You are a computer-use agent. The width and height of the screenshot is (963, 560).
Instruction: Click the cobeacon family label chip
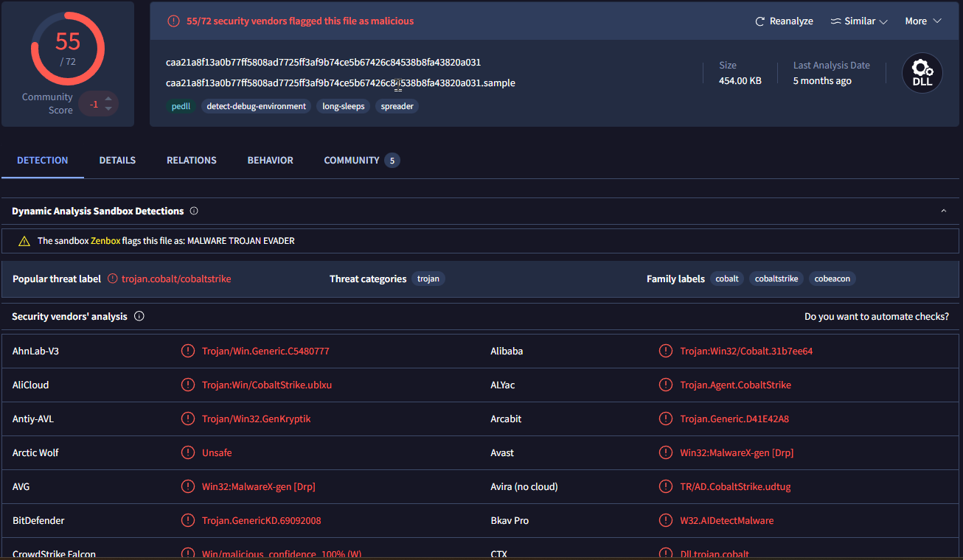point(832,279)
